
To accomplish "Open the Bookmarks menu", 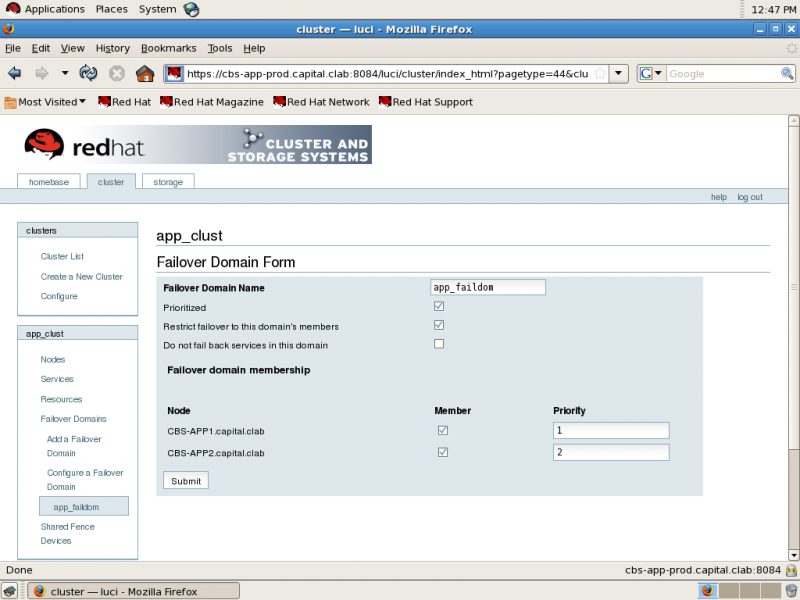I will 168,48.
